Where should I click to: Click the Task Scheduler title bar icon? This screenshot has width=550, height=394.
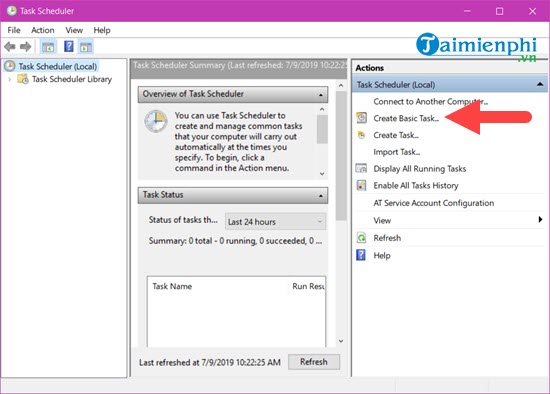click(11, 11)
